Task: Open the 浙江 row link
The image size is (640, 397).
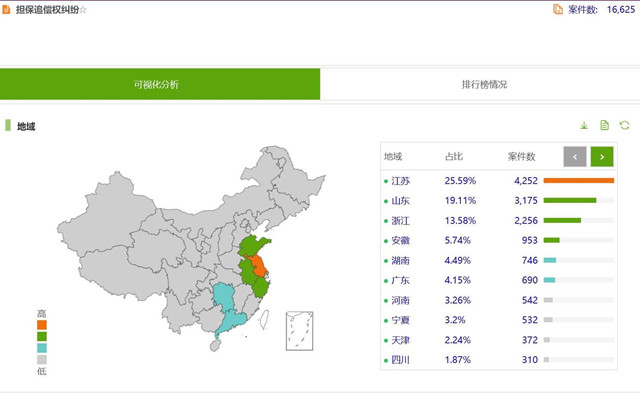Action: (400, 221)
